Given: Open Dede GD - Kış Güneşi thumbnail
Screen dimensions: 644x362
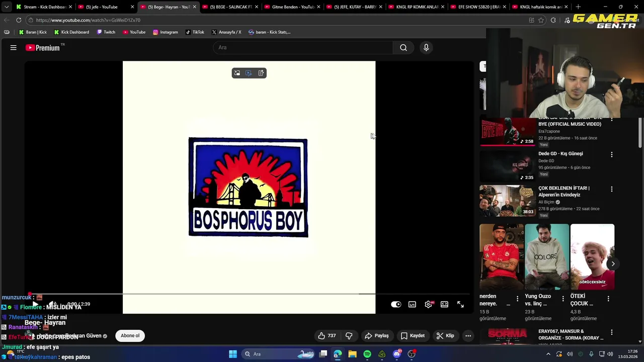Looking at the screenshot, I should click(x=508, y=166).
